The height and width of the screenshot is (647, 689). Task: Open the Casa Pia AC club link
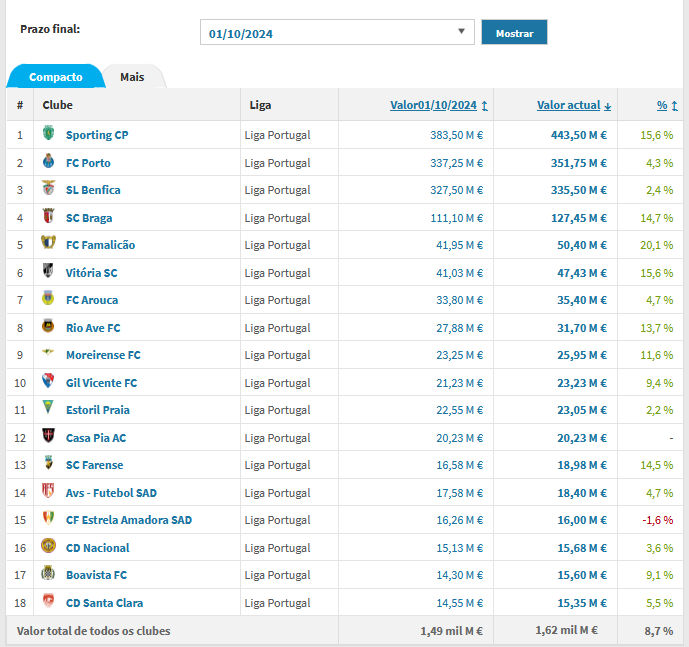point(96,438)
